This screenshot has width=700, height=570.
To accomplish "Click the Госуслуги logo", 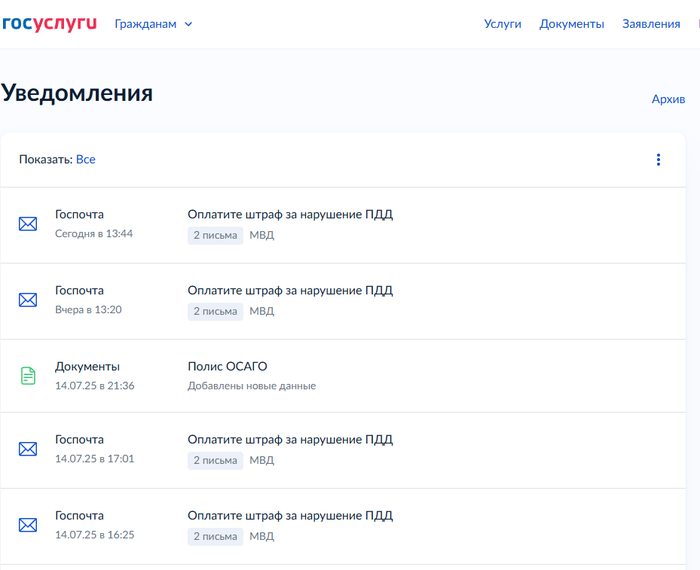I will point(49,23).
